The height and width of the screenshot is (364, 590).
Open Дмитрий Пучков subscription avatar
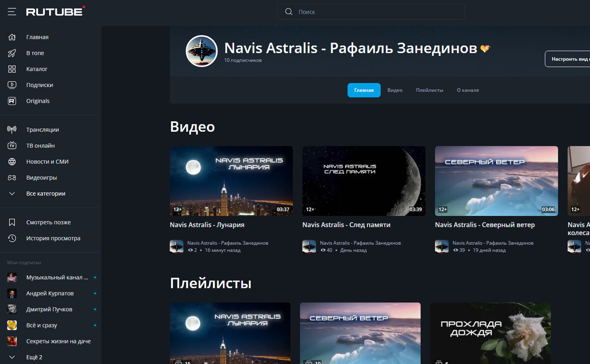[12, 309]
